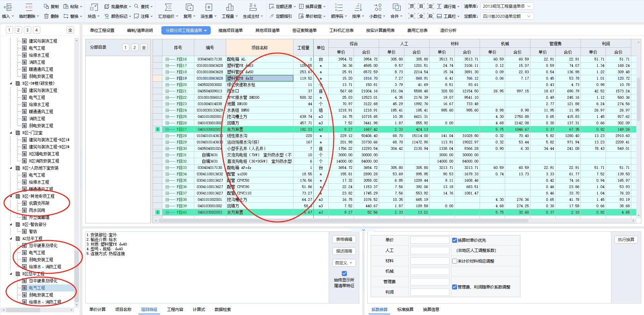The height and width of the screenshot is (315, 644).
Task: Open the 造价分析 tab
Action: tap(448, 30)
